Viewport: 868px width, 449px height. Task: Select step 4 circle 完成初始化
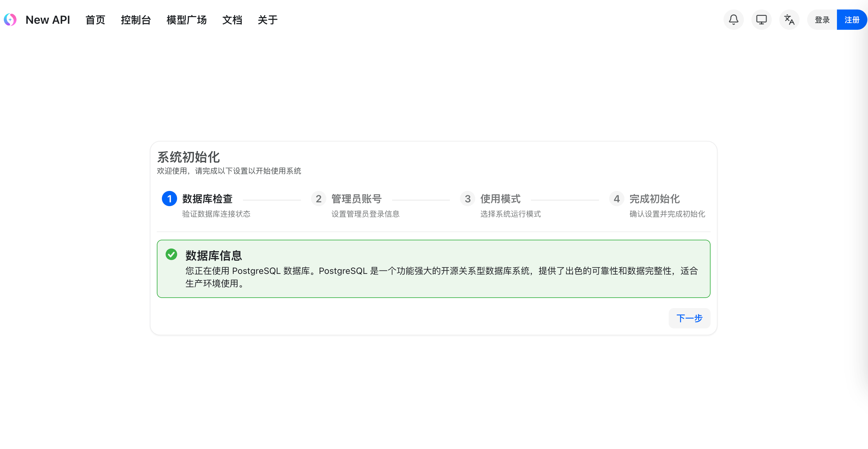coord(616,199)
